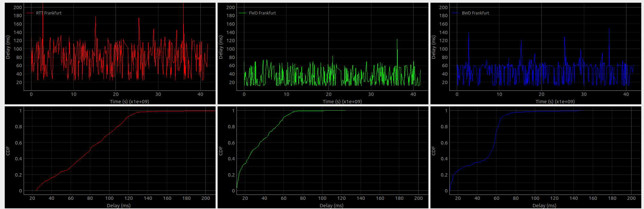644x209 pixels.
Task: Click the 40 time-axis tick of RTT plot
Action: coord(200,94)
